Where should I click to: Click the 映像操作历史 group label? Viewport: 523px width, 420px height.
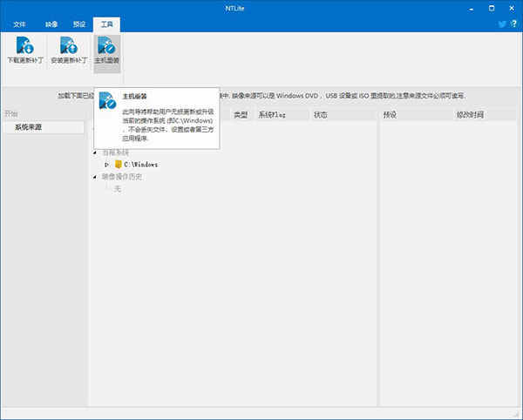tap(122, 177)
